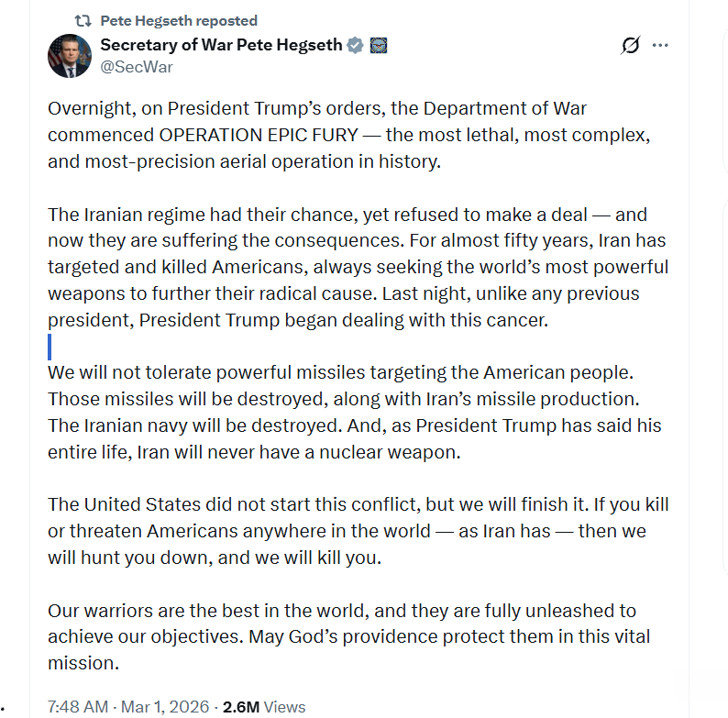Click the paragraph starting "The Iranian regime"

358,267
